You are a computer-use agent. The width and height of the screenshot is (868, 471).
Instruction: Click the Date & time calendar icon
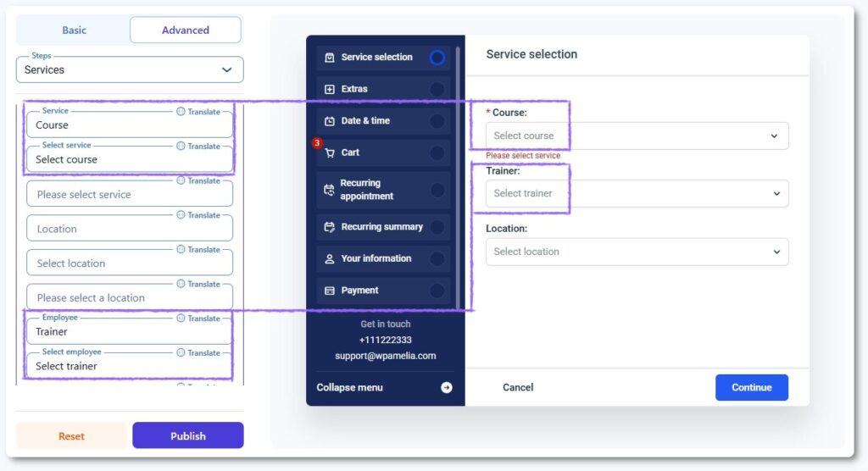point(330,121)
